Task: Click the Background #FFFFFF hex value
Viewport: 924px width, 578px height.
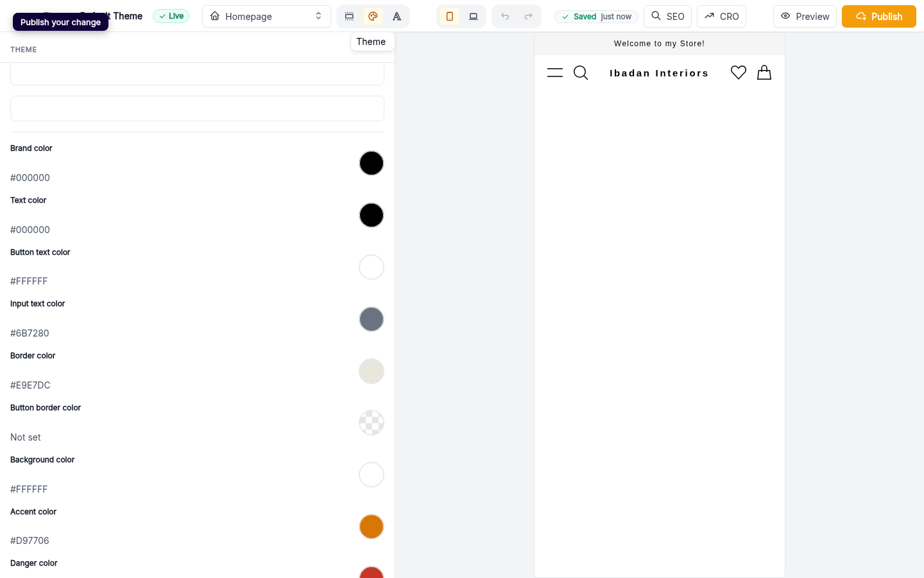Action: point(29,489)
